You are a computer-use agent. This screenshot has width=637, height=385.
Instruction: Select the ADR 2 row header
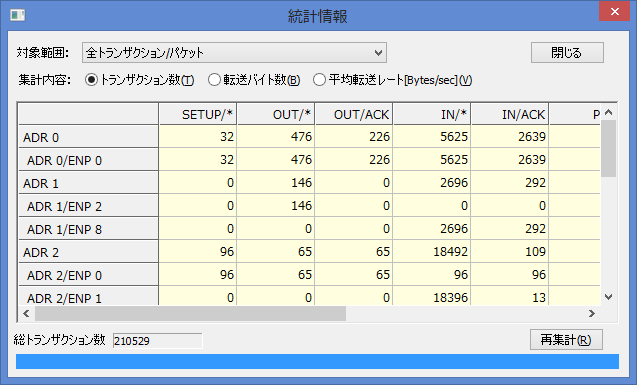(x=88, y=252)
